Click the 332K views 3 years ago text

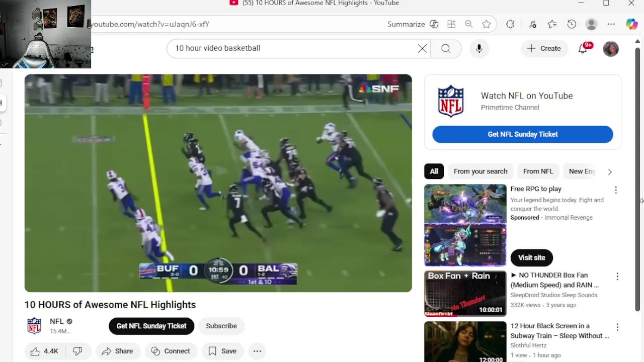pos(543,305)
